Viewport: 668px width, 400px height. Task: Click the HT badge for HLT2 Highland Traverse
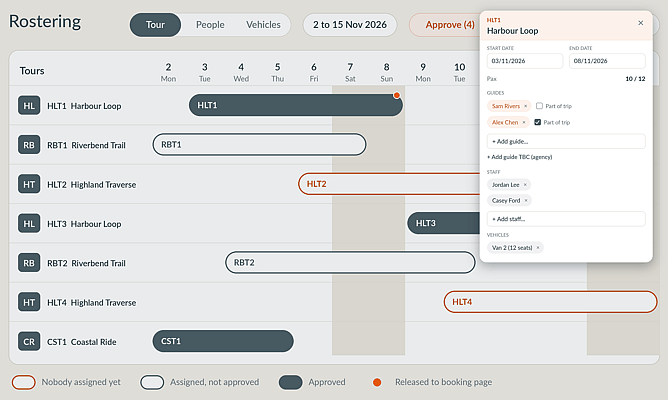pyautogui.click(x=29, y=184)
